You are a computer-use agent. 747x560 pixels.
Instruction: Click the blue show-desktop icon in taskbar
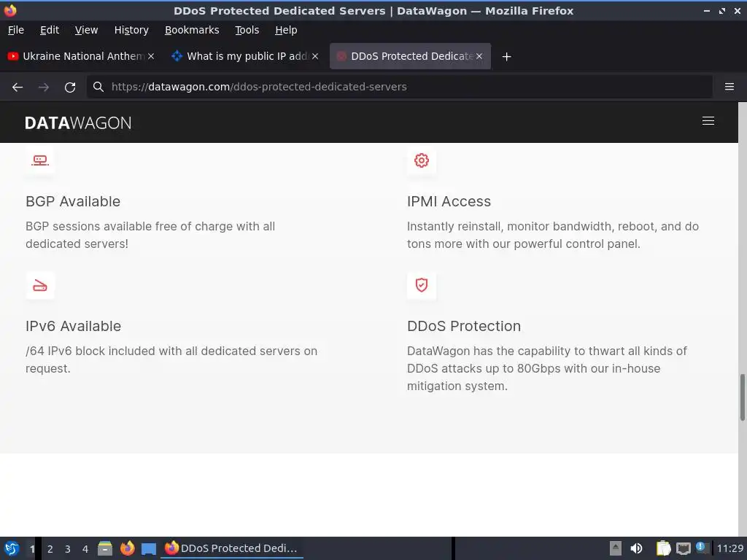[x=149, y=549]
